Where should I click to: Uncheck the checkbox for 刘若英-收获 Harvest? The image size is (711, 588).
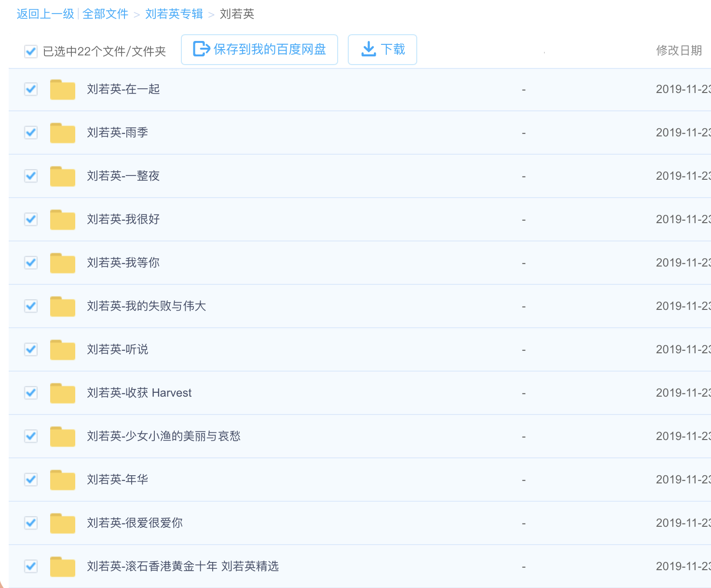(x=31, y=393)
